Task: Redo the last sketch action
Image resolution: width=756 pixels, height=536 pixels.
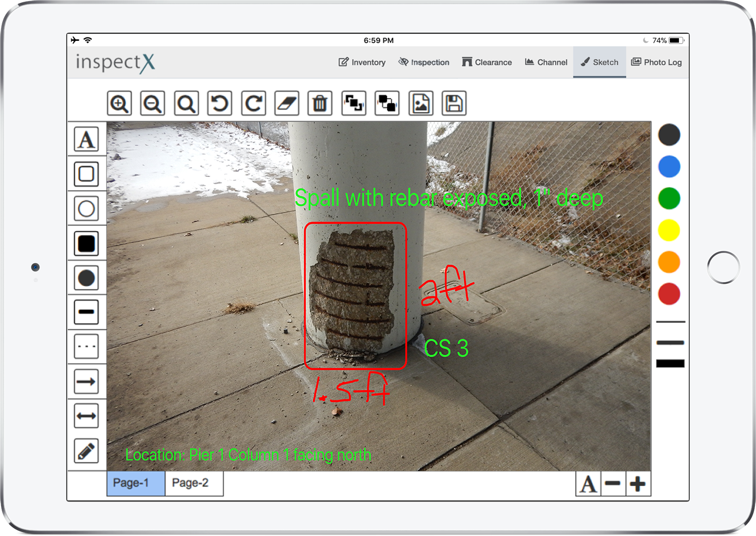Action: 253,103
